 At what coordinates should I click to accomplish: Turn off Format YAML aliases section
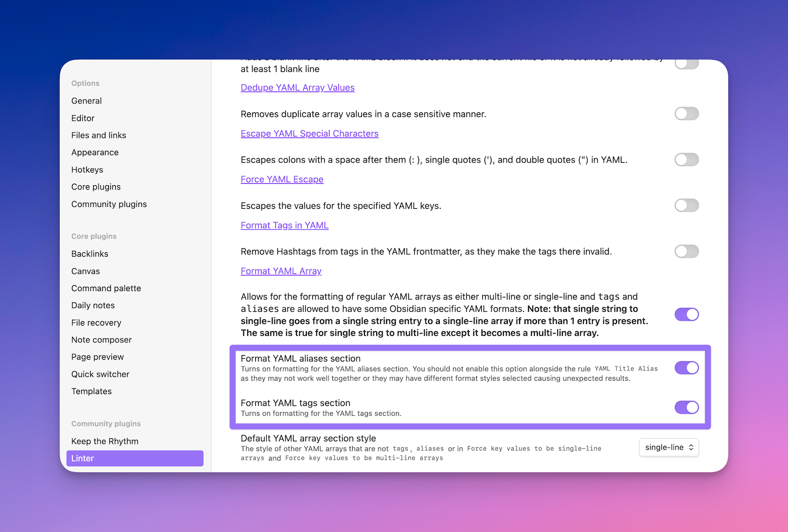pos(687,367)
